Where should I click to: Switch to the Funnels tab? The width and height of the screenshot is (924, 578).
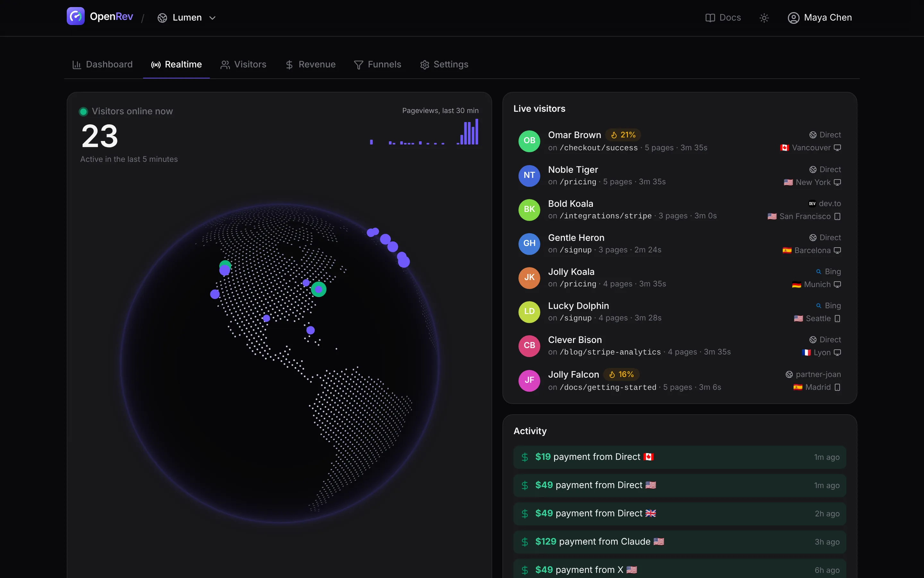pos(378,65)
